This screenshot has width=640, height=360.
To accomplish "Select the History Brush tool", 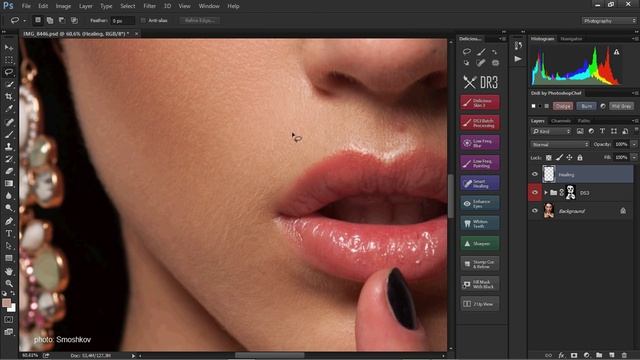I will 9,159.
